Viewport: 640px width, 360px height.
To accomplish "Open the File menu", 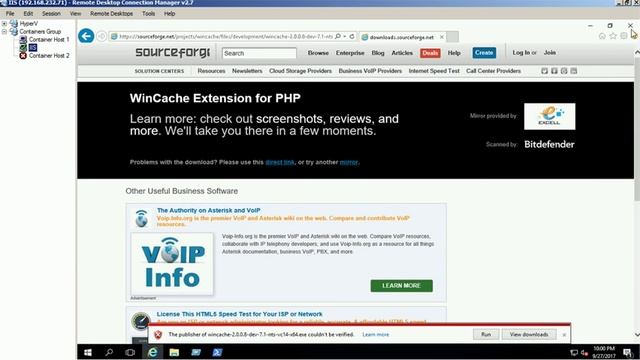I will (x=10, y=13).
